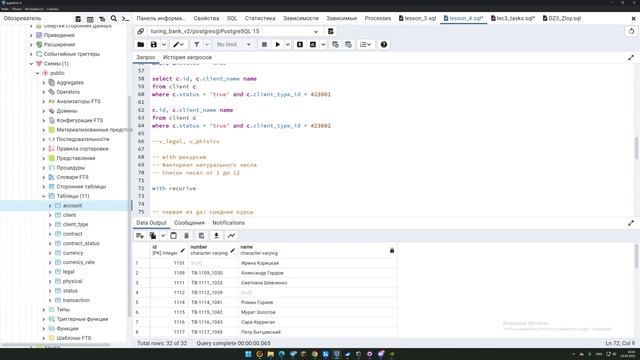
Task: Delete selected rows with the trash icon
Action: coord(187,236)
